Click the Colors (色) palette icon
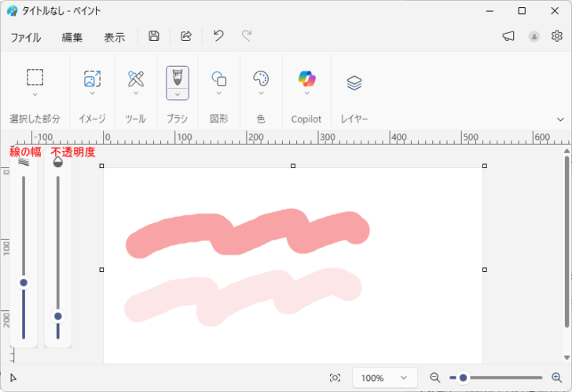The height and width of the screenshot is (392, 572). click(261, 79)
